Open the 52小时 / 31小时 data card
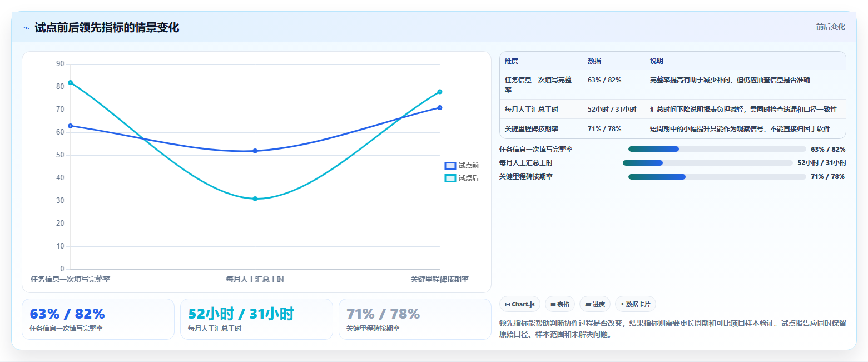This screenshot has width=868, height=362. [256, 319]
